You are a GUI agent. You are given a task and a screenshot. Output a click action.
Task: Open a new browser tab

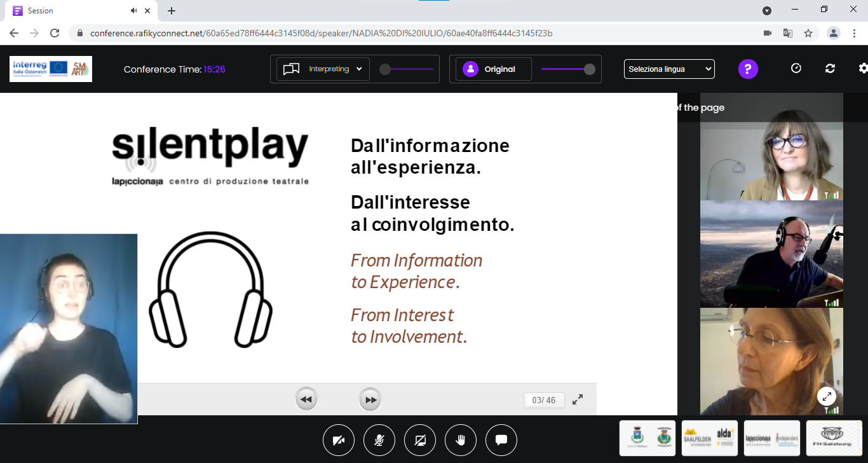(172, 11)
